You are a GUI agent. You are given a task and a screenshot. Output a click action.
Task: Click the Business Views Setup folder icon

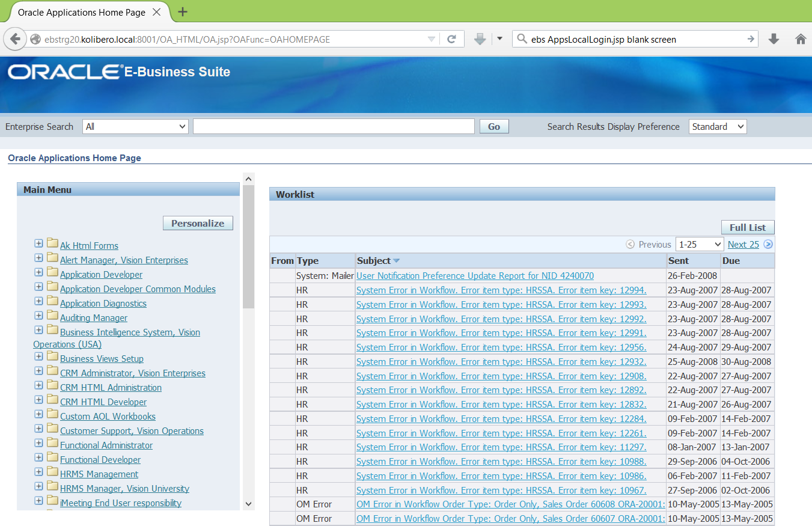pyautogui.click(x=52, y=356)
